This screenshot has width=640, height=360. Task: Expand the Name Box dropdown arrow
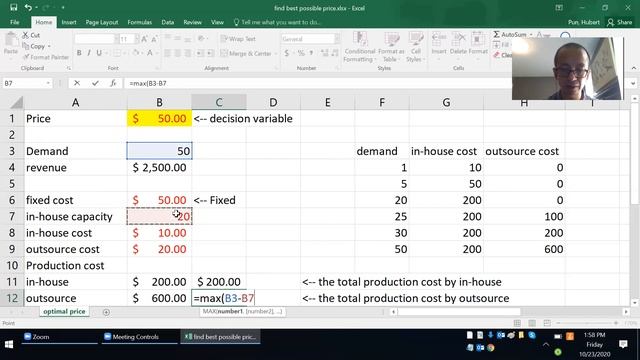click(48, 83)
